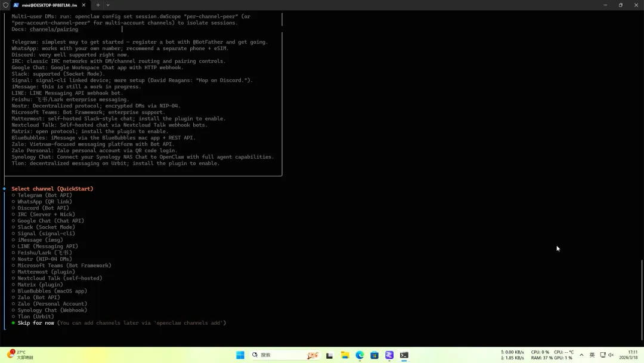The image size is (644, 363).
Task: Select the Mattermost (plugin) option
Action: pyautogui.click(x=43, y=271)
